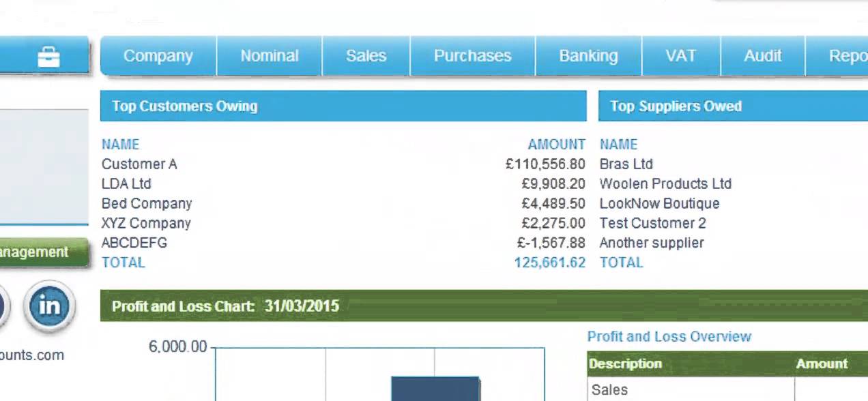
Task: Click the Profit and Loss Overview heading
Action: (x=669, y=337)
